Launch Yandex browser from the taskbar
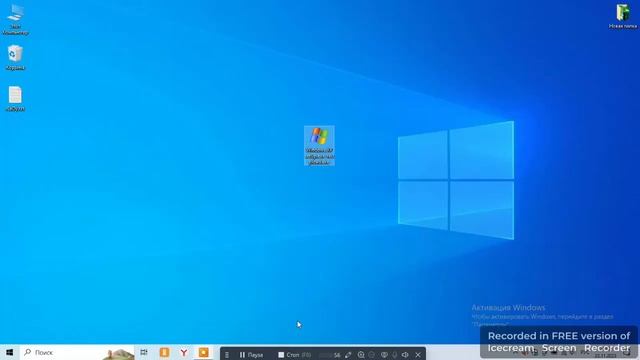 click(x=184, y=352)
